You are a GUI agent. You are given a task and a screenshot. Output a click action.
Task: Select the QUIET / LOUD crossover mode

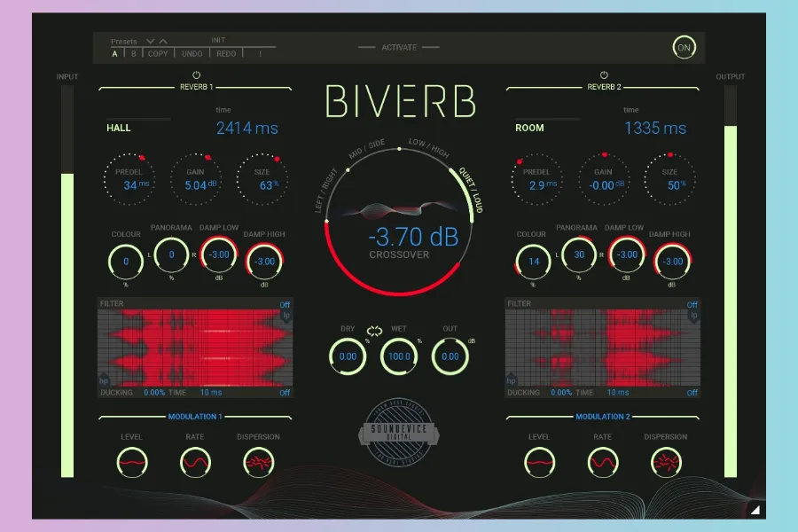pyautogui.click(x=466, y=191)
